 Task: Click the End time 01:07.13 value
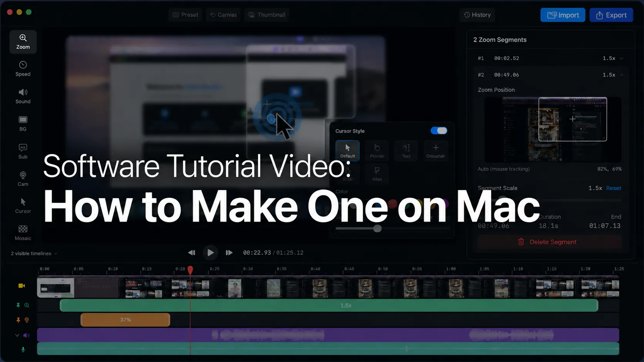pos(605,226)
